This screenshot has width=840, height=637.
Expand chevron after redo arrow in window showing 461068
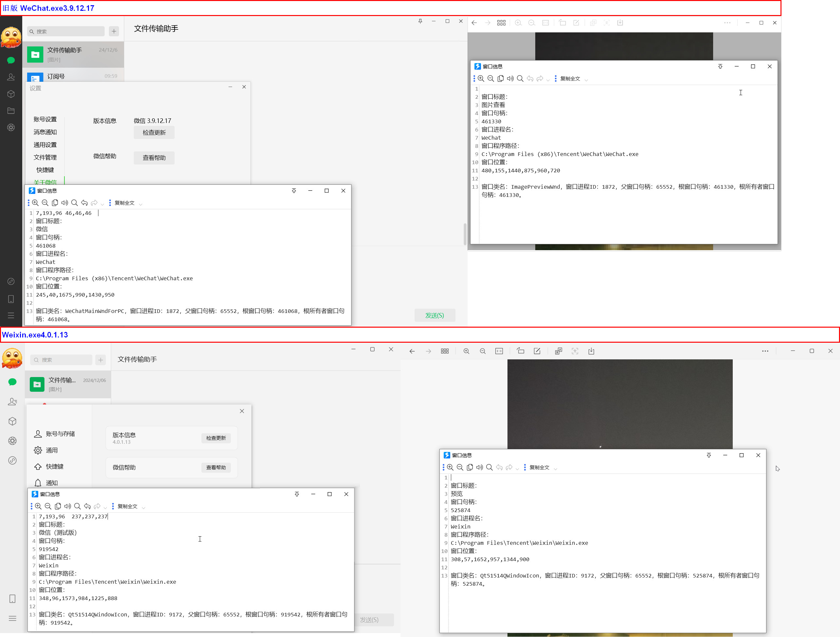point(102,204)
